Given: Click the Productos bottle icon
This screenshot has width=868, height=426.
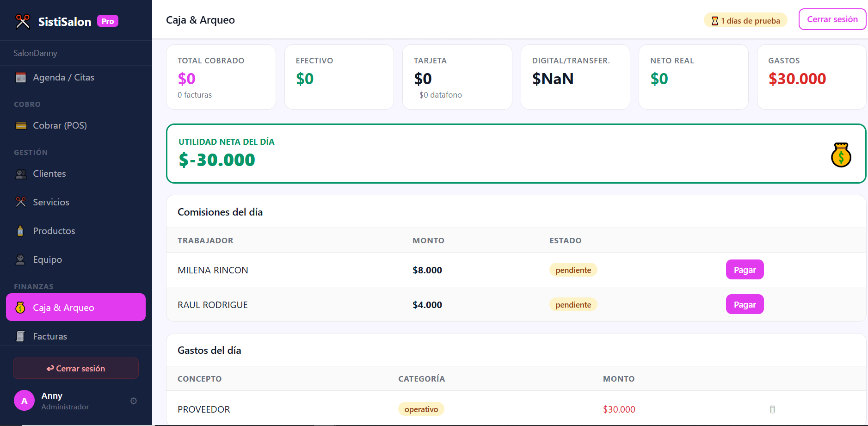Looking at the screenshot, I should click(x=20, y=231).
